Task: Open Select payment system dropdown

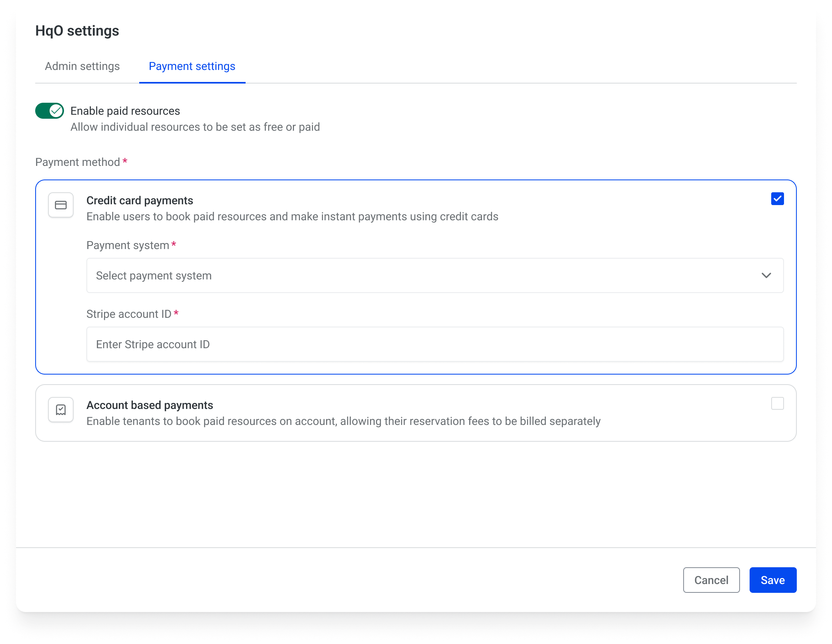Action: 434,275
